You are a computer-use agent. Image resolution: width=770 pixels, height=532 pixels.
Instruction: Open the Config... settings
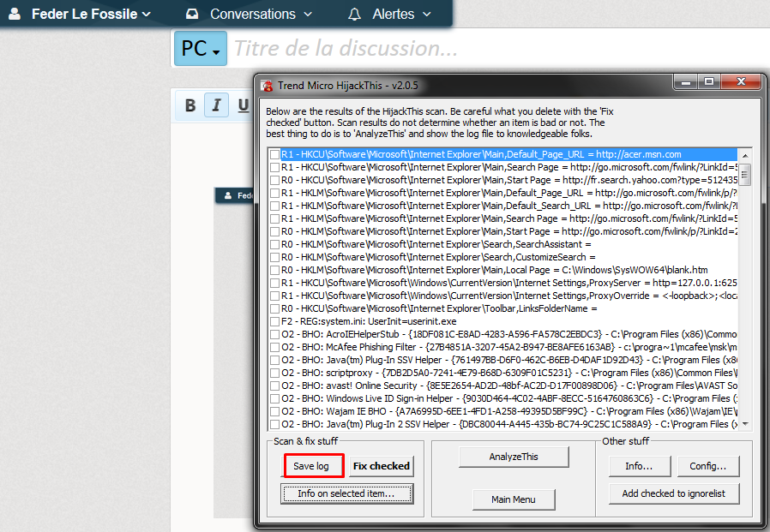(708, 466)
